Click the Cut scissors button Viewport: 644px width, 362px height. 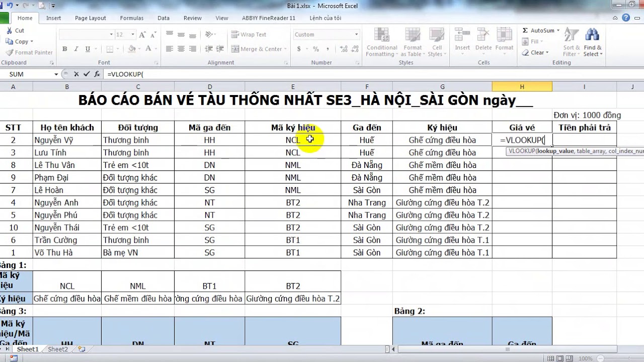16,31
